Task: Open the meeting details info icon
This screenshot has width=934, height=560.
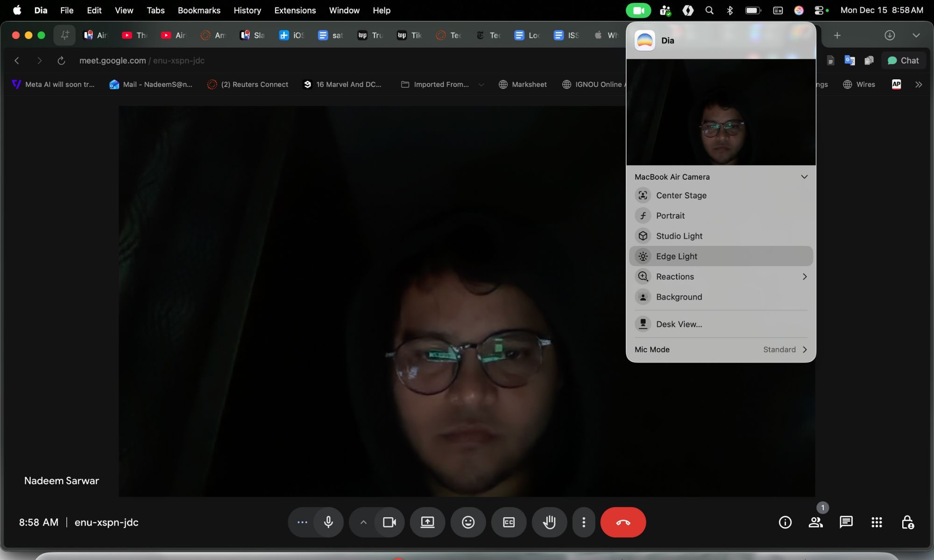Action: coord(785,522)
